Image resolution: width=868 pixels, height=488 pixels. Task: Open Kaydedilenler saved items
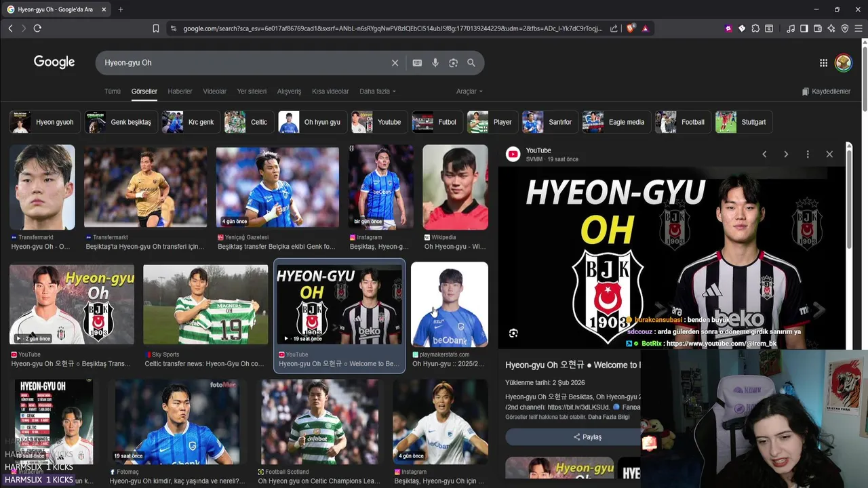pos(826,91)
